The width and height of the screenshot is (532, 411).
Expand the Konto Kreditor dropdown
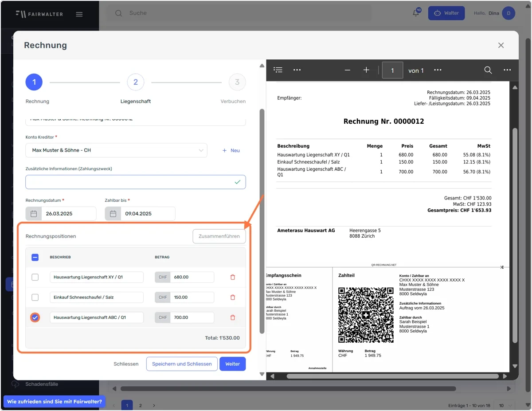(x=116, y=150)
